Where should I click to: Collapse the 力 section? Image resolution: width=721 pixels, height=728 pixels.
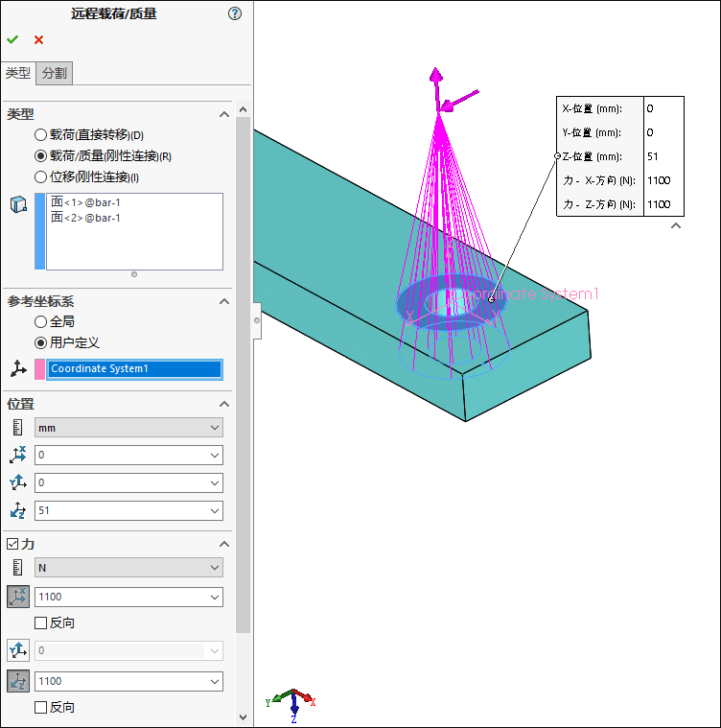tap(224, 544)
